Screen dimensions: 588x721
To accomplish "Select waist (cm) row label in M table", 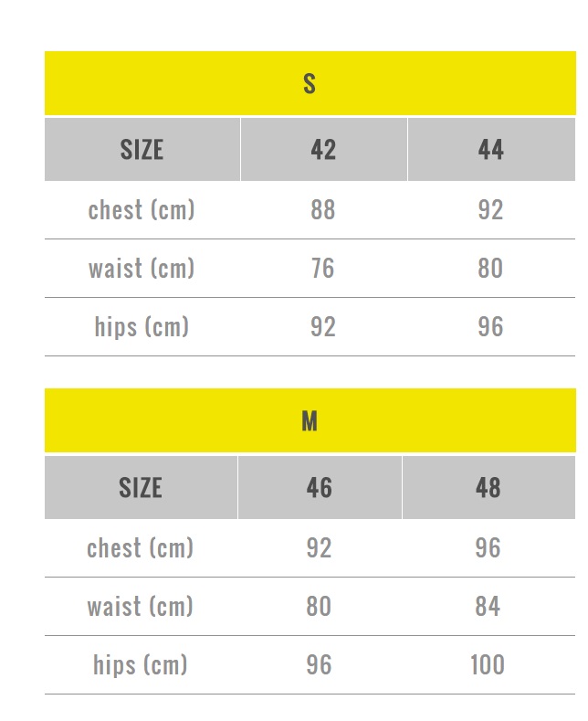I will pos(141,607).
